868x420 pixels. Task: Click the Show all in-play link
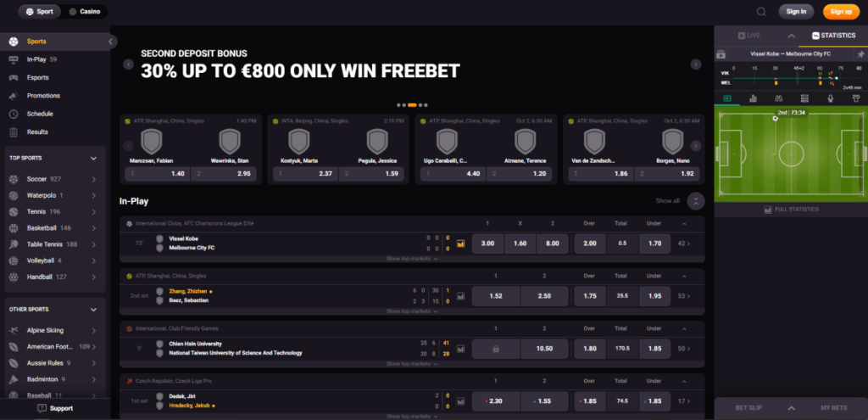point(668,201)
